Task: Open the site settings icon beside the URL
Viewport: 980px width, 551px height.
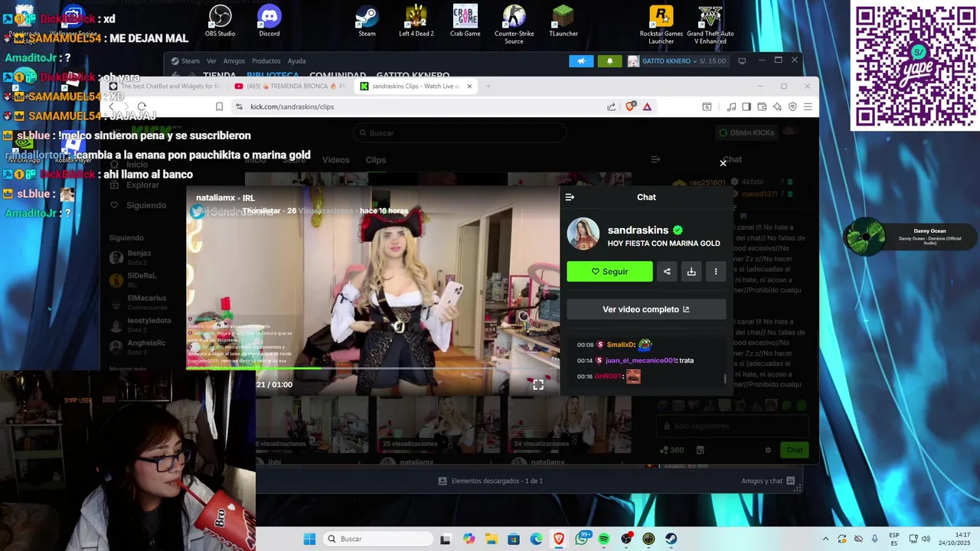Action: click(239, 106)
